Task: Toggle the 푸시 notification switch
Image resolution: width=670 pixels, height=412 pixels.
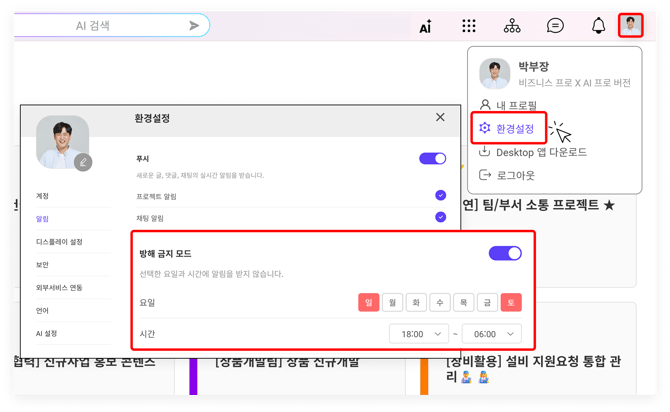Action: 432,158
